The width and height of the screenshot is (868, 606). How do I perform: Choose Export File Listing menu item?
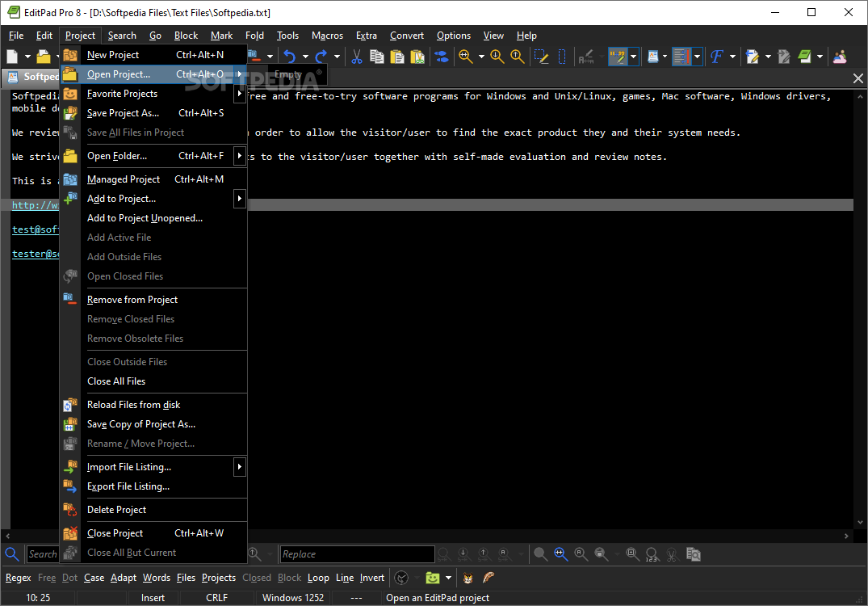(153, 486)
